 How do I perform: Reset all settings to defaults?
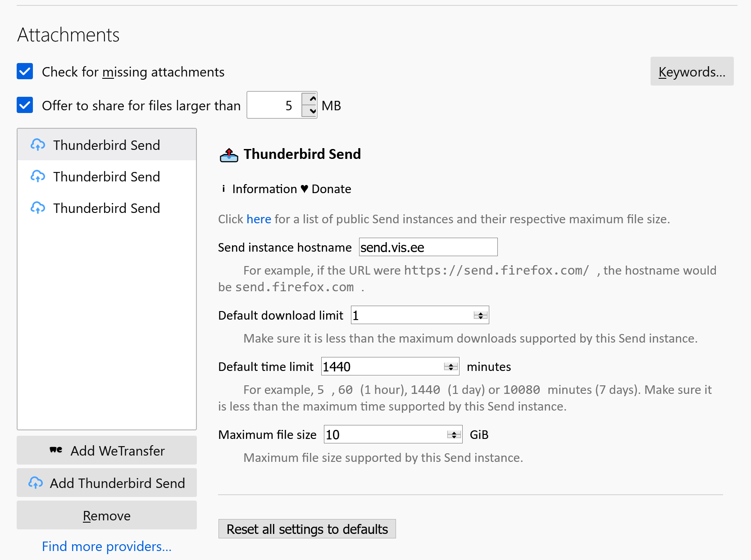pyautogui.click(x=307, y=529)
